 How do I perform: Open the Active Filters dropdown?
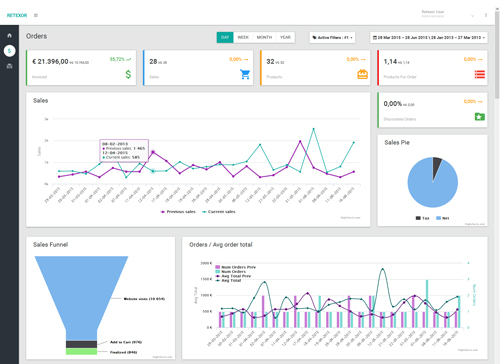pos(332,38)
